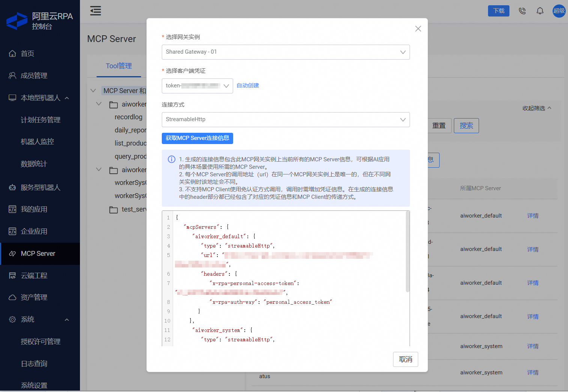Viewport: 568px width, 392px height.
Task: Click 收起筛选 to collapse filters
Action: coord(537,108)
